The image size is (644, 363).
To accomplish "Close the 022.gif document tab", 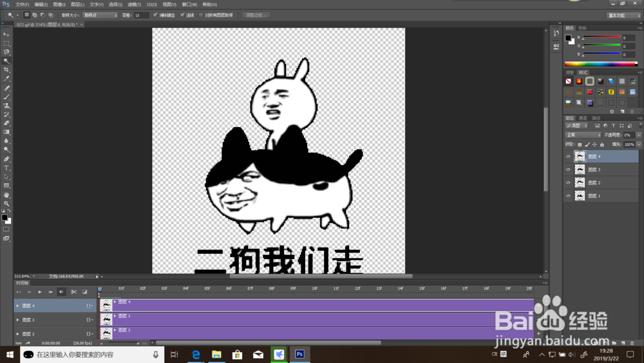I will tap(81, 25).
